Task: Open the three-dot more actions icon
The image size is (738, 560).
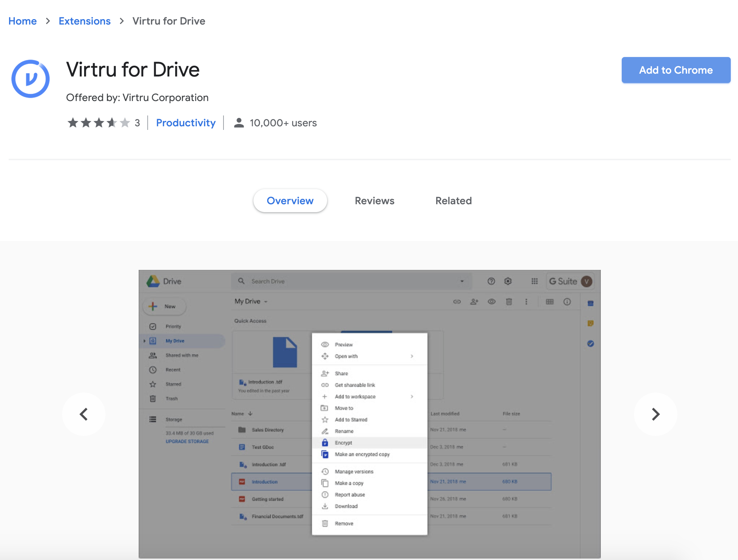Action: (x=526, y=302)
